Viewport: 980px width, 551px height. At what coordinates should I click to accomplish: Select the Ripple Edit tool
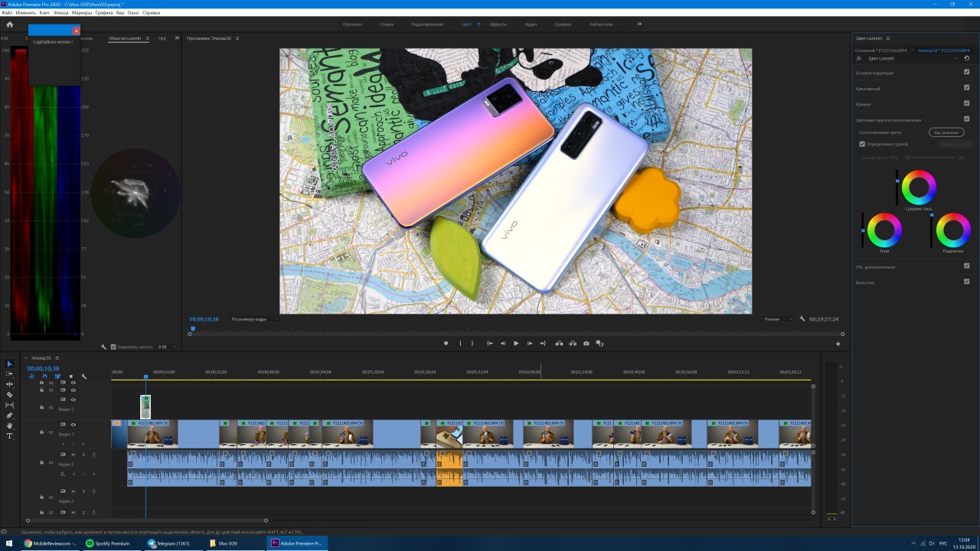point(10,384)
